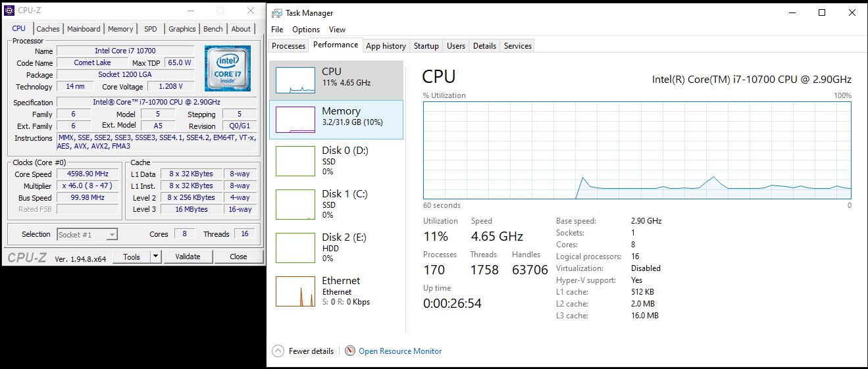
Task: Open the View menu in Task Manager
Action: (x=337, y=30)
